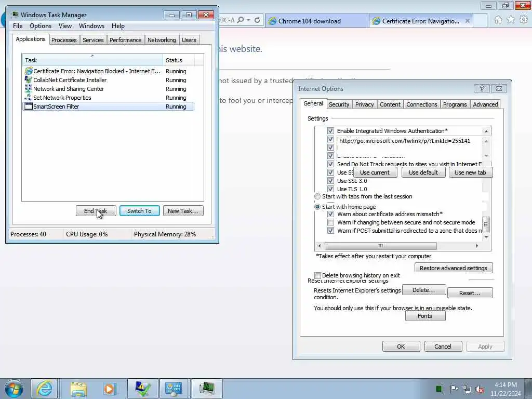The image size is (532, 399).
Task: Click the green square tray icon
Action: pyautogui.click(x=438, y=389)
